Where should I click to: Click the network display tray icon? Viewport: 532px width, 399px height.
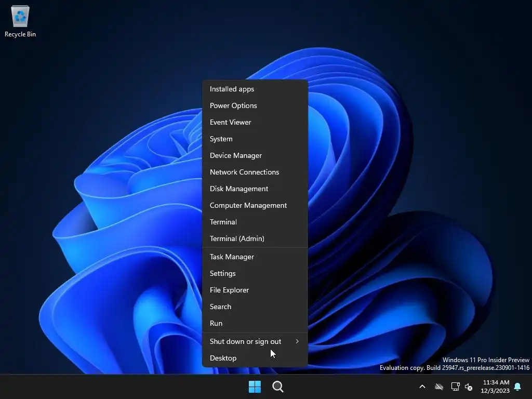pyautogui.click(x=455, y=387)
